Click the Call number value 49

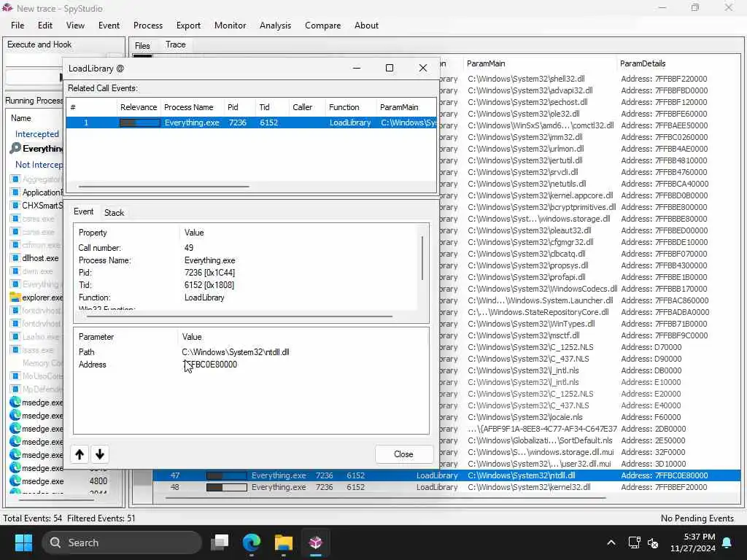point(189,248)
